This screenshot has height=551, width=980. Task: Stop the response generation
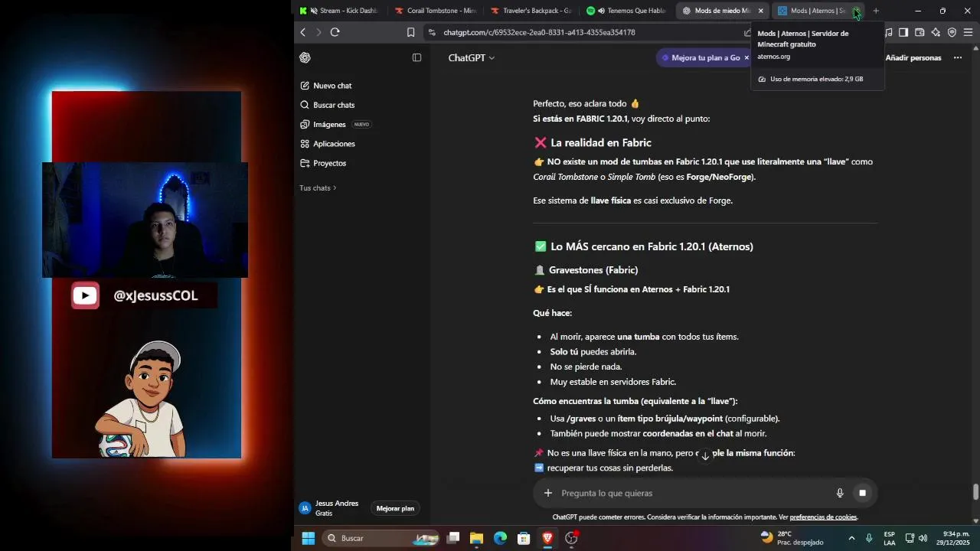[862, 493]
